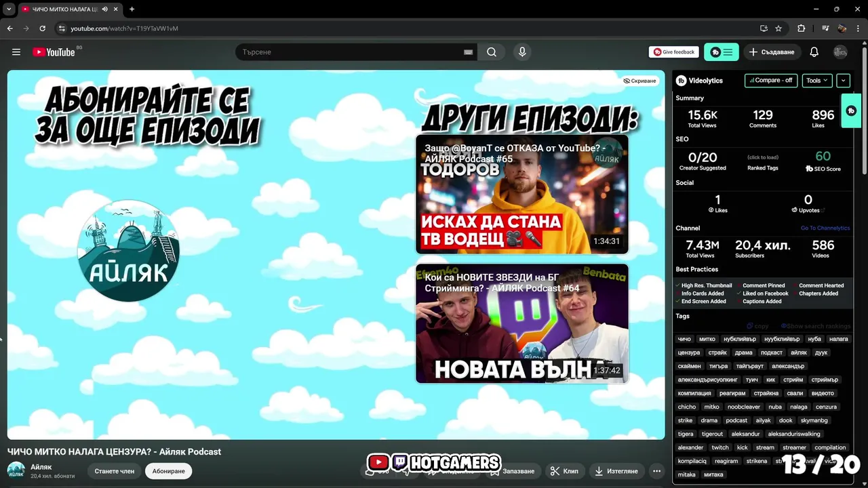Click the Абониране subscribe button
This screenshot has width=868, height=488.
[169, 471]
